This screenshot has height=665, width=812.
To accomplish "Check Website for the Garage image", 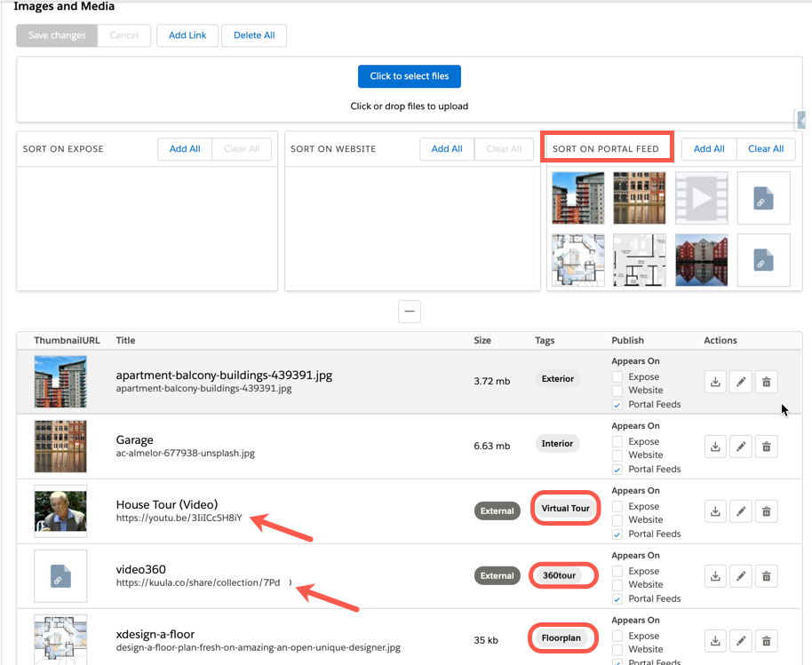I will click(617, 455).
